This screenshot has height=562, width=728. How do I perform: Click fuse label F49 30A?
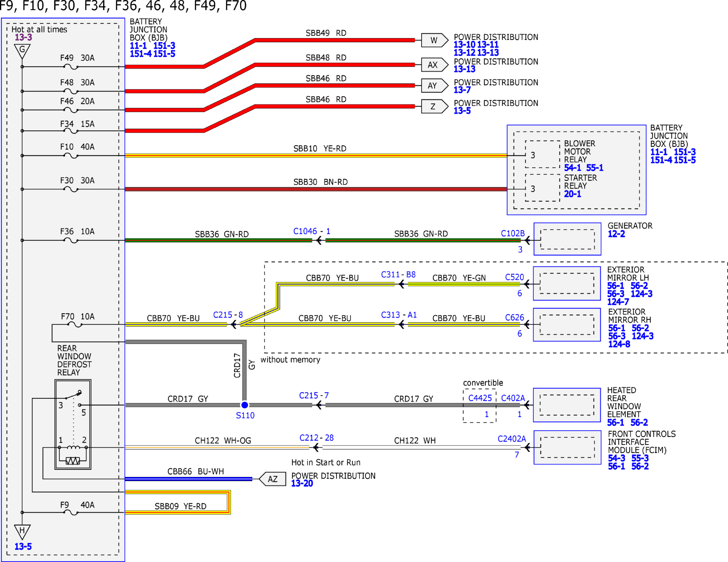point(77,58)
